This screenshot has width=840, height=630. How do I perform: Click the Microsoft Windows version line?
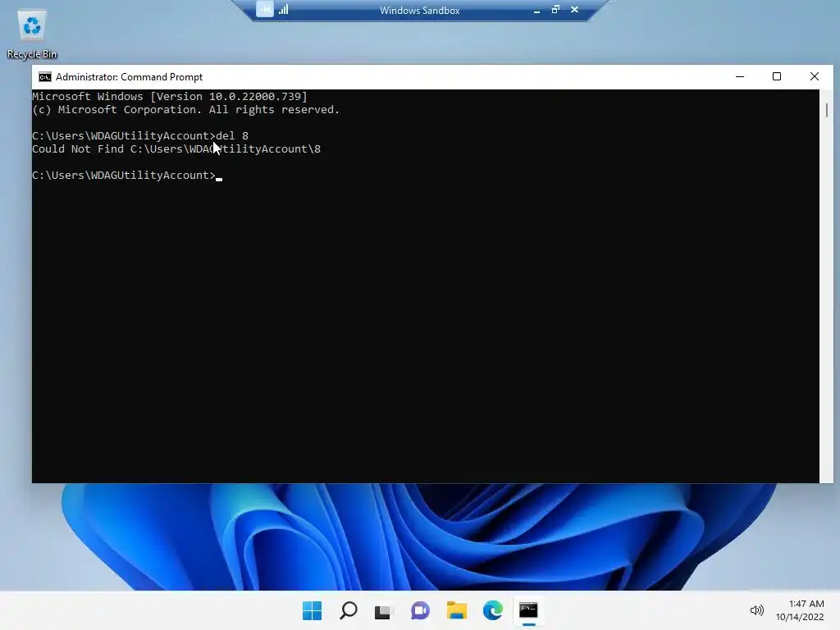170,97
